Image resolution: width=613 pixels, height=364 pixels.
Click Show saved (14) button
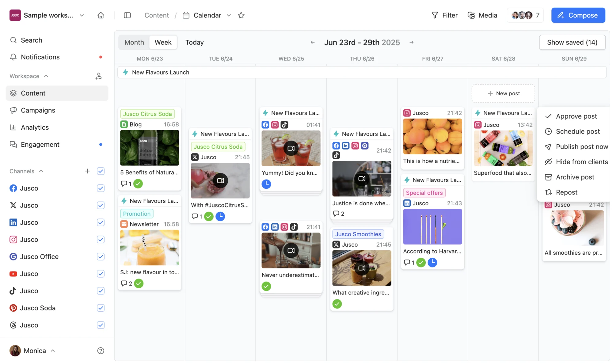click(572, 42)
